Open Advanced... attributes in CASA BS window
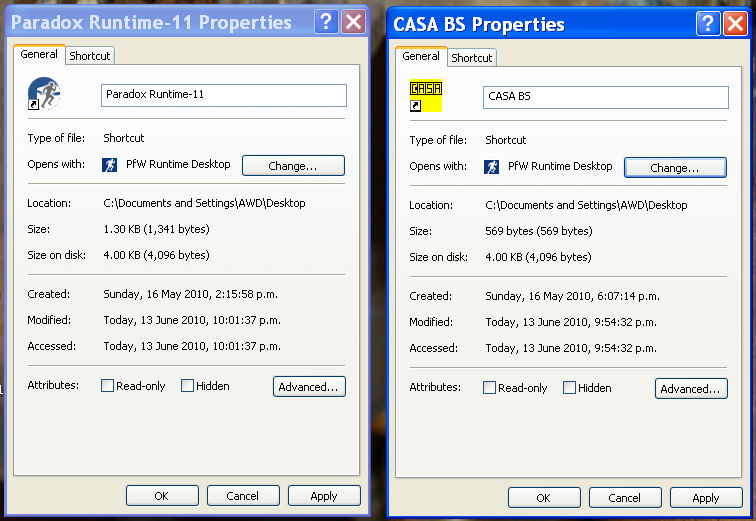Screen dimensions: 756x521 point(691,388)
